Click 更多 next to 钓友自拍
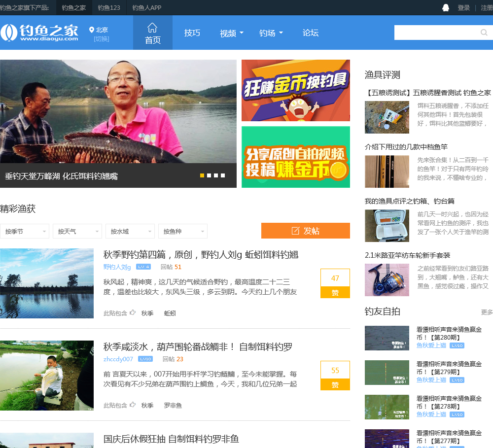The image size is (493, 448). (x=487, y=312)
